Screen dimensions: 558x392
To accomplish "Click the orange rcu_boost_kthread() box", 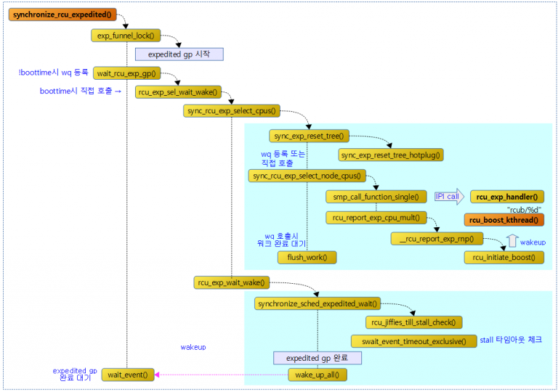I will click(x=504, y=220).
